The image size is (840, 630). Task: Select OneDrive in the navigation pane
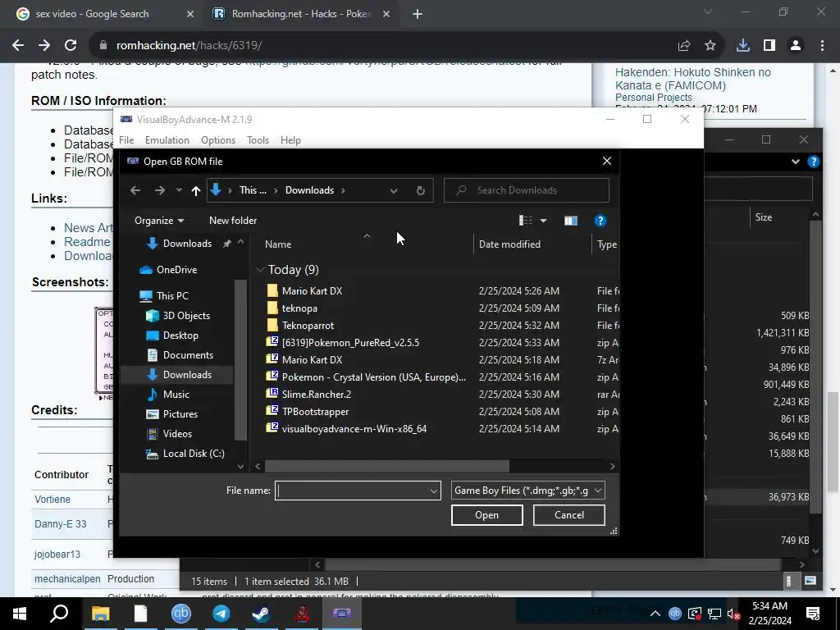tap(176, 270)
